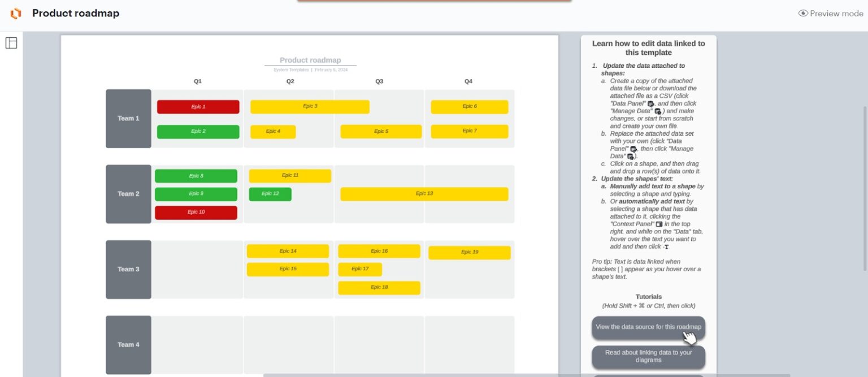This screenshot has width=868, height=377.
Task: Select the red Epic 10 shape
Action: [196, 212]
